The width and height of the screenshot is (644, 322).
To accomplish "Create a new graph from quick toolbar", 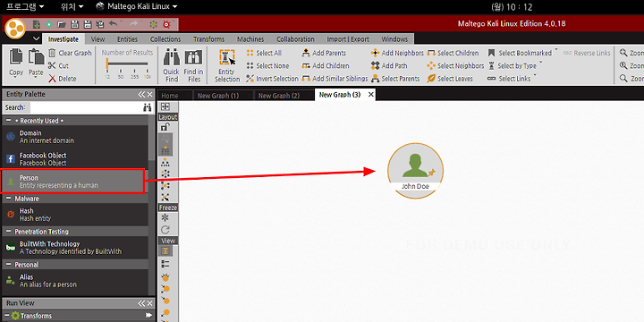I will 37,24.
